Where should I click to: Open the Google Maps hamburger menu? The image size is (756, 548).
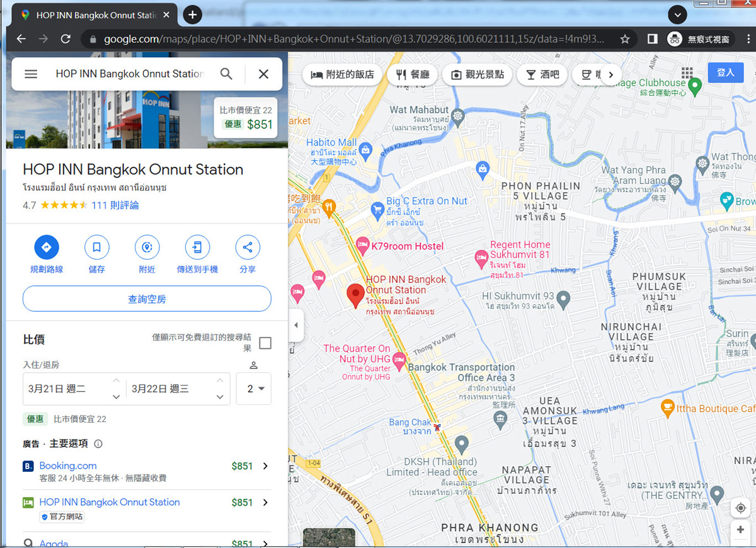click(x=31, y=74)
